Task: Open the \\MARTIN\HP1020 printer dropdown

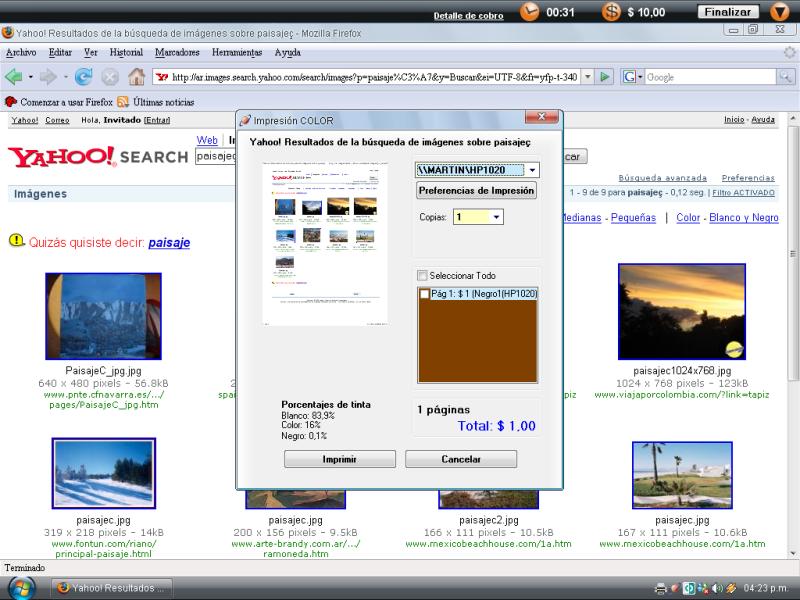Action: coord(532,170)
